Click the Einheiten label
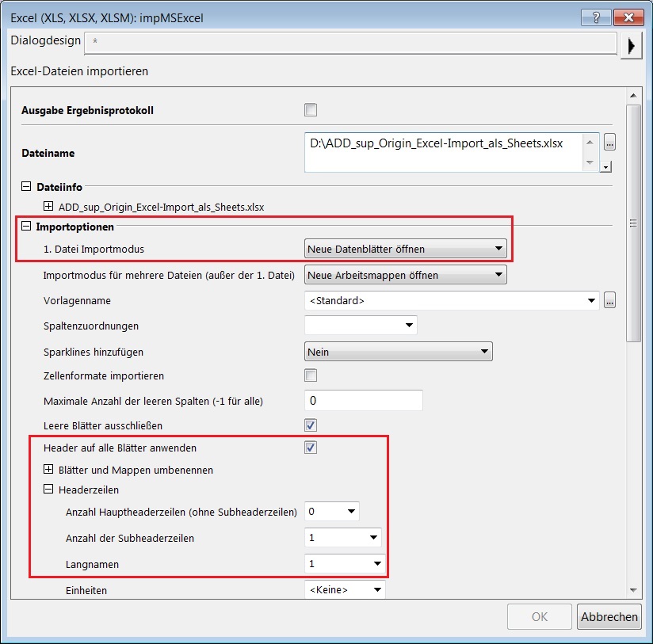This screenshot has width=653, height=644. pyautogui.click(x=86, y=590)
